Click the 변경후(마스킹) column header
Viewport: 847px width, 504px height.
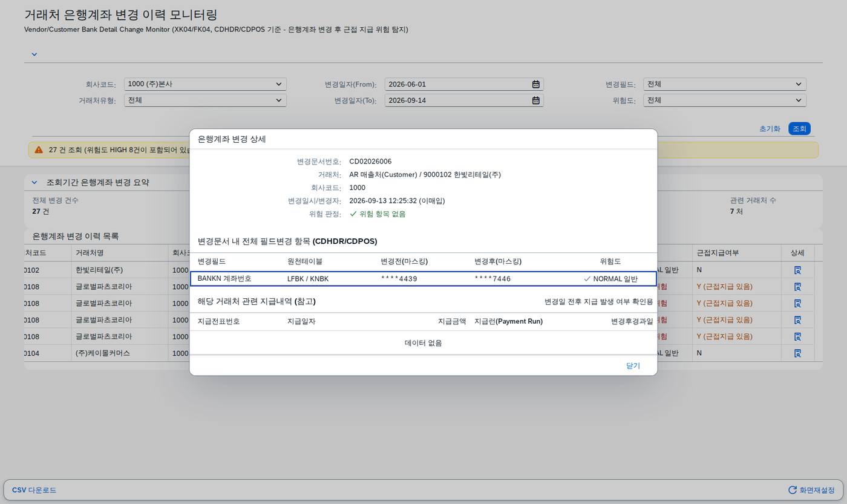point(498,261)
